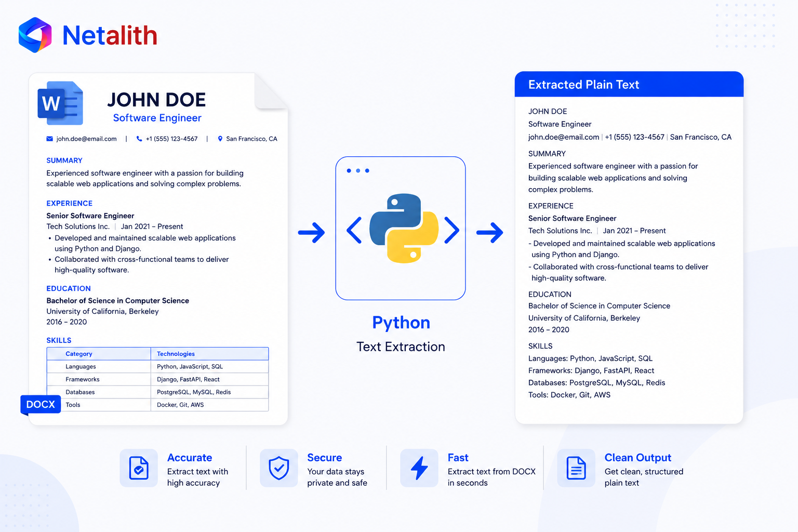Click the Text Extraction caption
798x532 pixels.
pyautogui.click(x=401, y=347)
